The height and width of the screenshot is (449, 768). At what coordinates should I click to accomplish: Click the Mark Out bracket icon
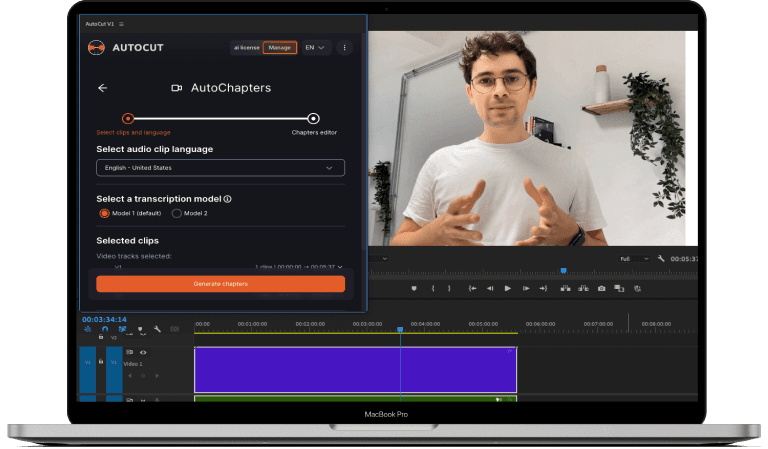coord(449,289)
